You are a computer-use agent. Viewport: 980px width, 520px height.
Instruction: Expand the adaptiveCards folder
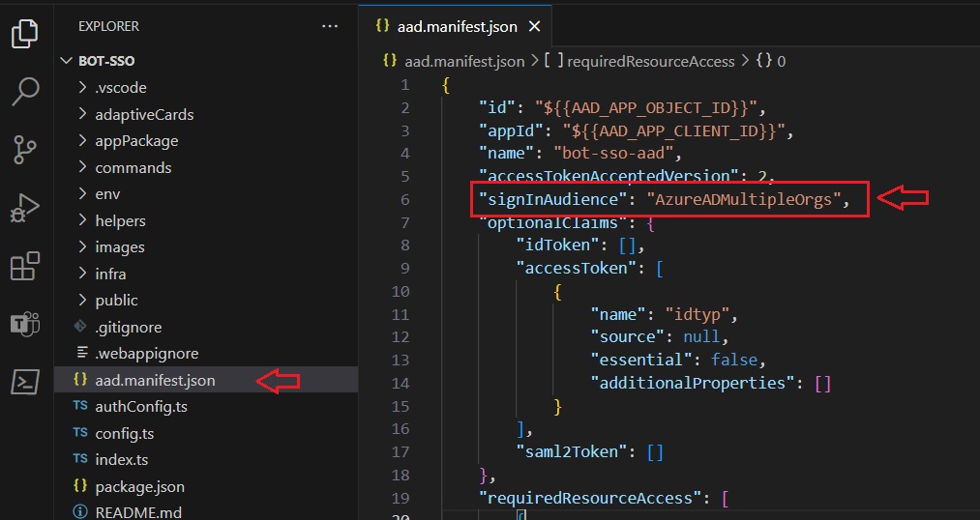(143, 114)
